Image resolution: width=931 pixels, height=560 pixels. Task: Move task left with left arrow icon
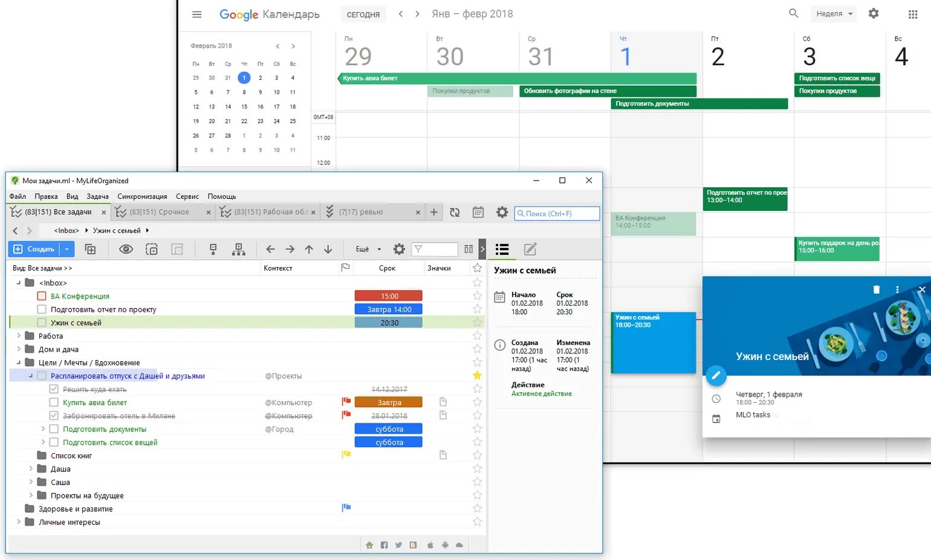pyautogui.click(x=270, y=249)
